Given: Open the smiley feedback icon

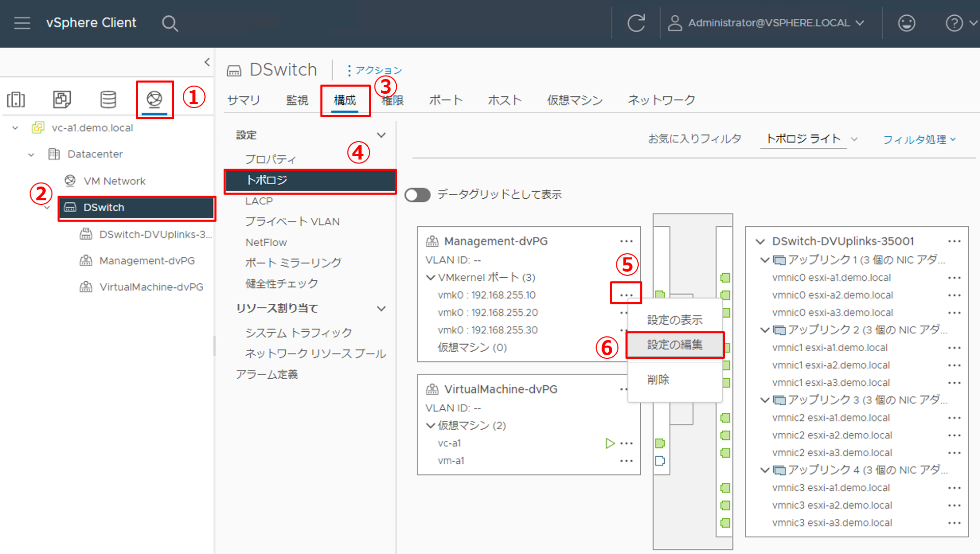Looking at the screenshot, I should point(907,23).
